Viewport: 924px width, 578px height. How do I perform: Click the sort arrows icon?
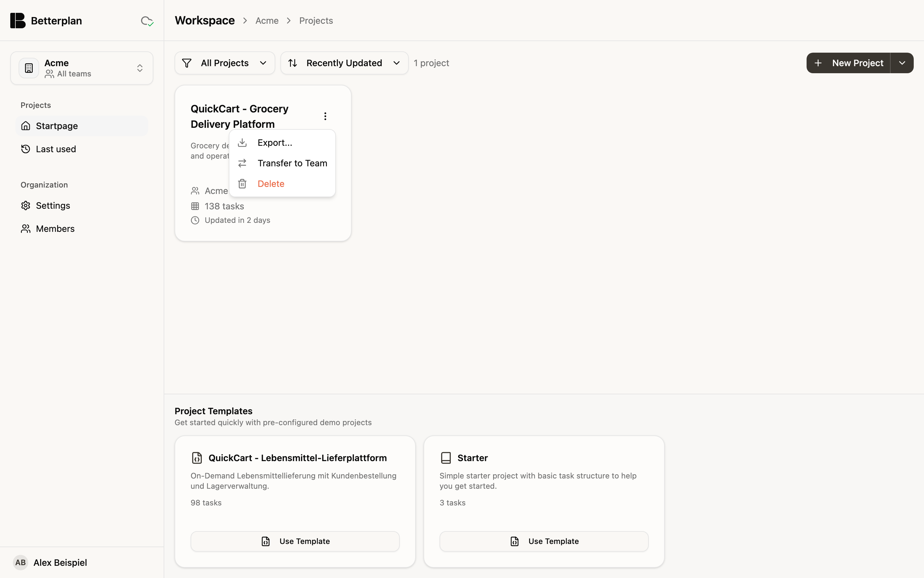293,63
